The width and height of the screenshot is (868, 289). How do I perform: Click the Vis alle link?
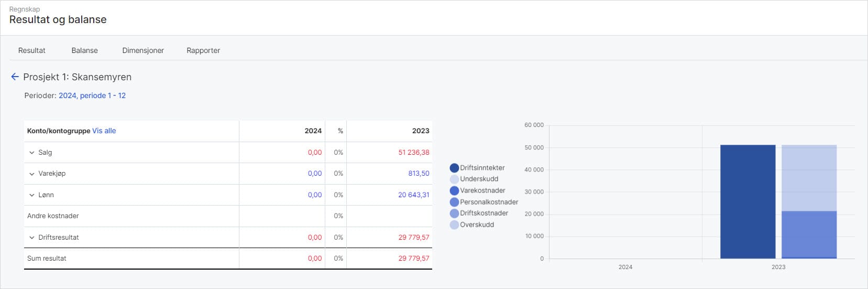coord(104,131)
